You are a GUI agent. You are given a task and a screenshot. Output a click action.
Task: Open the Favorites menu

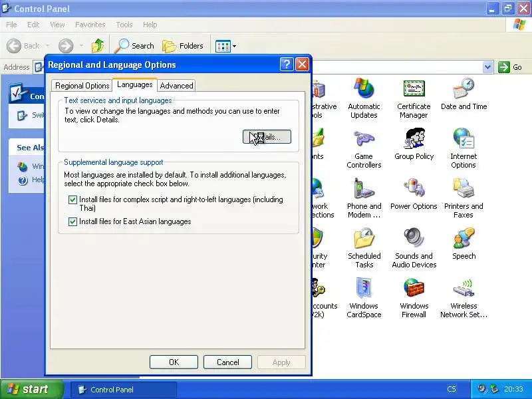click(x=90, y=25)
